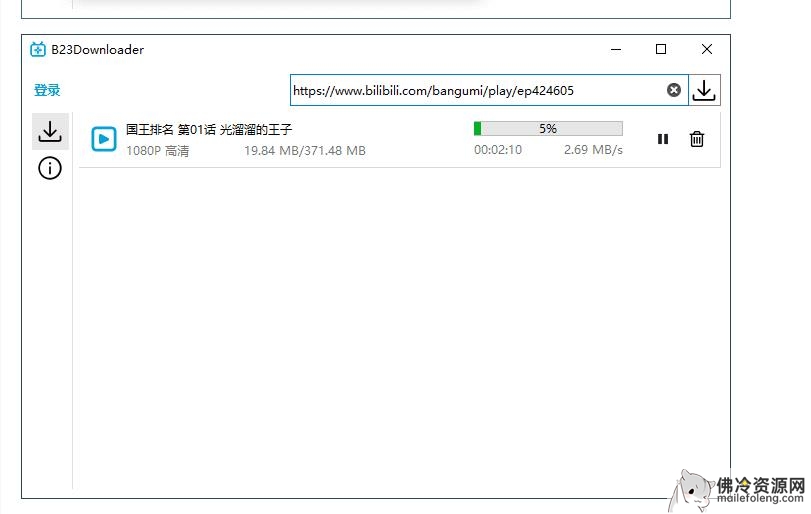Viewport: 811px width, 514px height.
Task: Select the task title 国王排名 第01话 光溜溜的王子
Action: point(209,129)
